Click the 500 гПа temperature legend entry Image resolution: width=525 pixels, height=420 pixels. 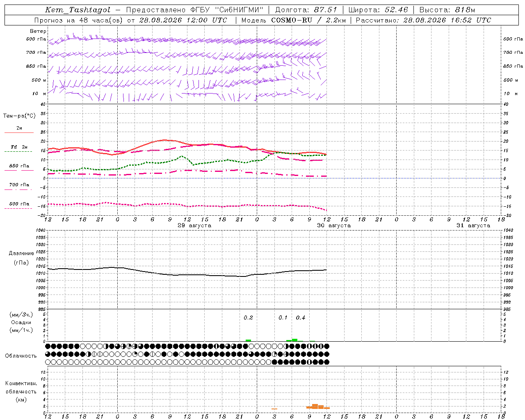point(19,205)
